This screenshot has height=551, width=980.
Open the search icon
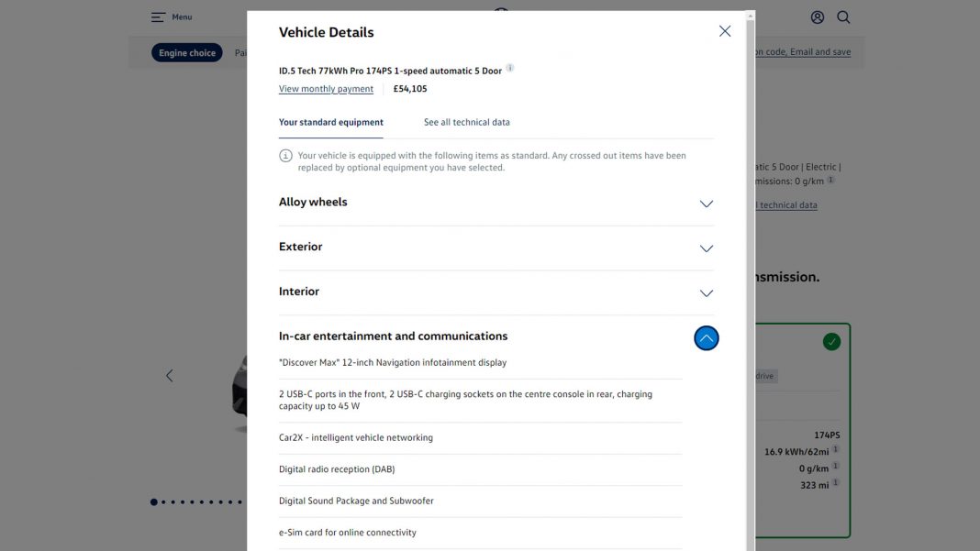tap(842, 17)
